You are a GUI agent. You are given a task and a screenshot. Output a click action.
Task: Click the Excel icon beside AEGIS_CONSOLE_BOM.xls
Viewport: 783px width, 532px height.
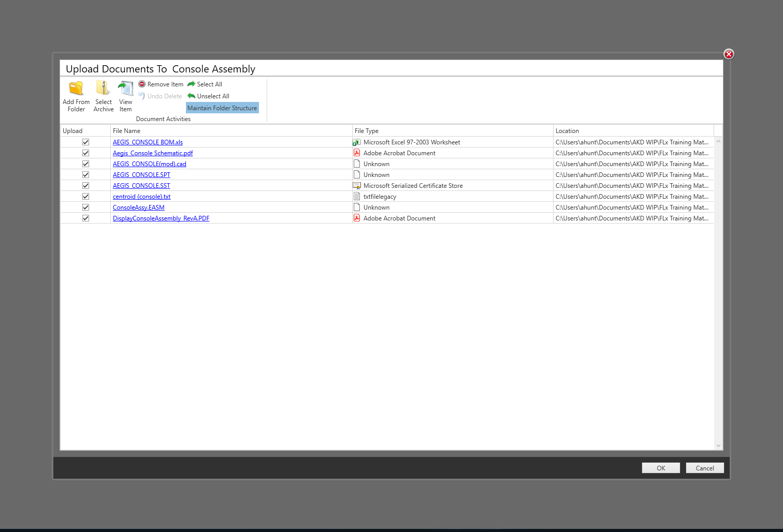(357, 141)
